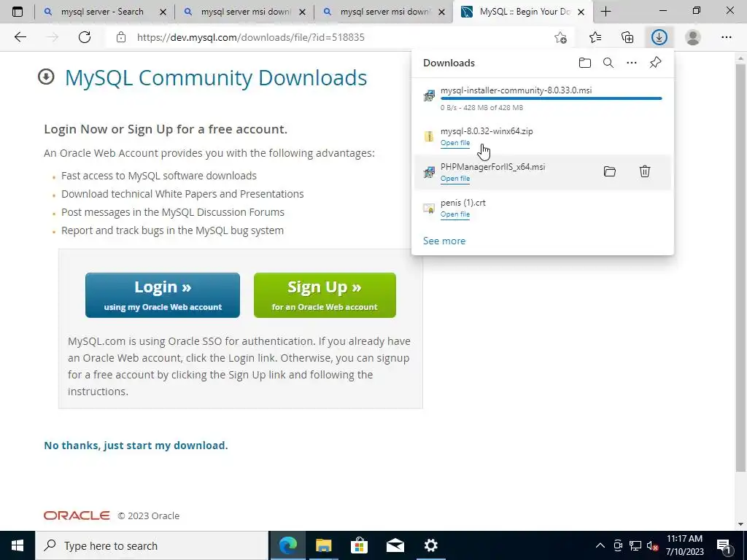The image size is (747, 560).
Task: Refresh the current page
Action: [x=85, y=37]
